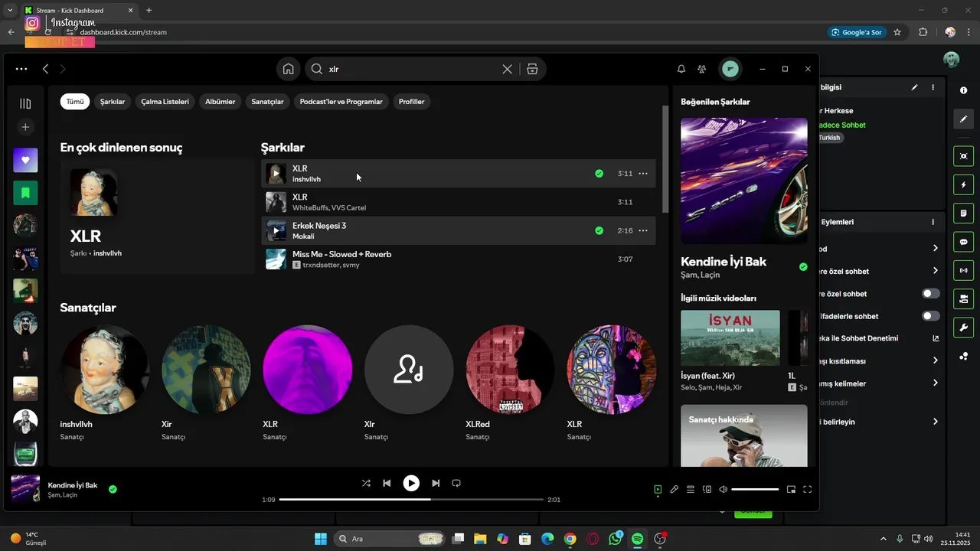Expand kelimeler chevron in Kick panel
This screenshot has width=980, height=551.
pyautogui.click(x=935, y=383)
